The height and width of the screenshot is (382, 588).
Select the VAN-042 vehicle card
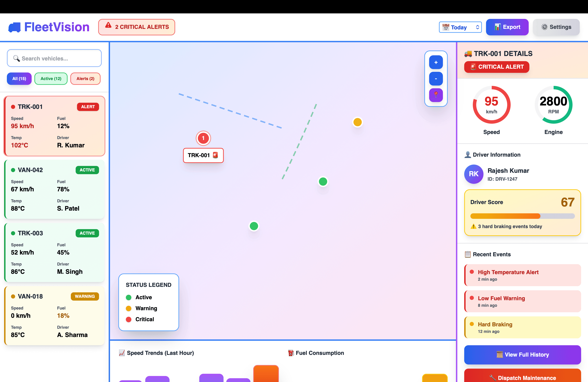click(54, 189)
